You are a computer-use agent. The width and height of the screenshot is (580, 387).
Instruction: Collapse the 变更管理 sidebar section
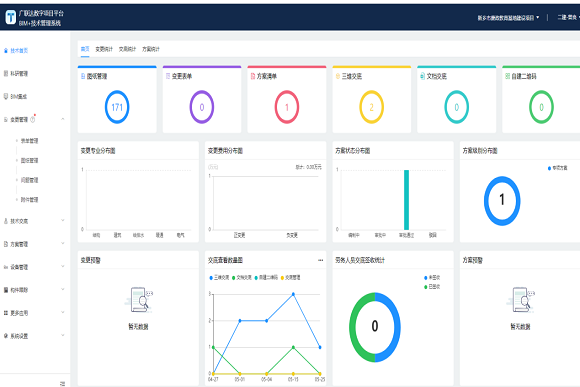click(x=63, y=119)
